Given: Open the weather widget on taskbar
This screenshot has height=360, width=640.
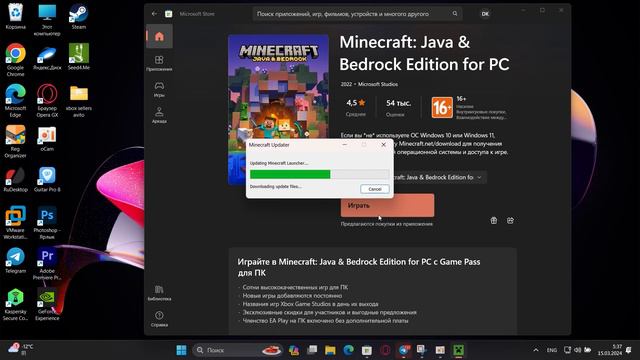Looking at the screenshot, I should 20,349.
